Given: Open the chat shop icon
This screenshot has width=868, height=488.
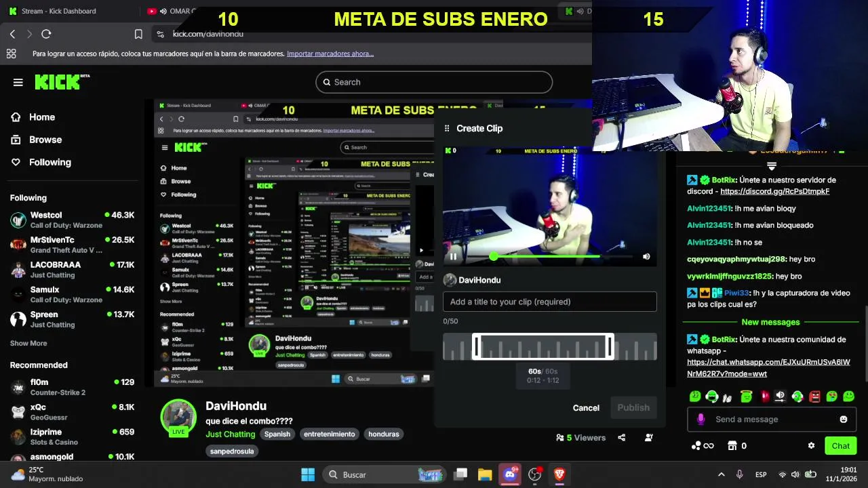Looking at the screenshot, I should coord(732,446).
